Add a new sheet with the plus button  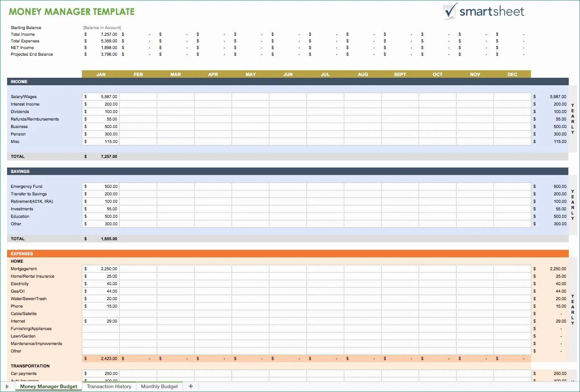coord(190,387)
